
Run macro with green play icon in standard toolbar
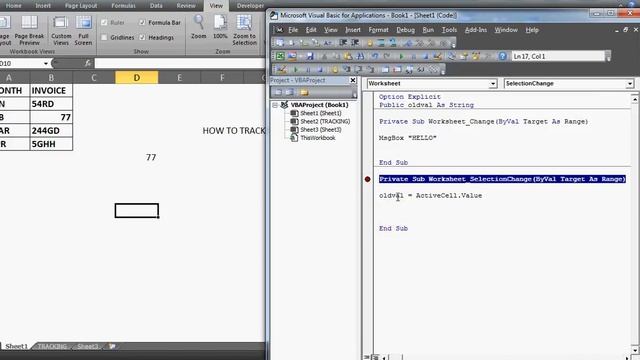(x=401, y=56)
